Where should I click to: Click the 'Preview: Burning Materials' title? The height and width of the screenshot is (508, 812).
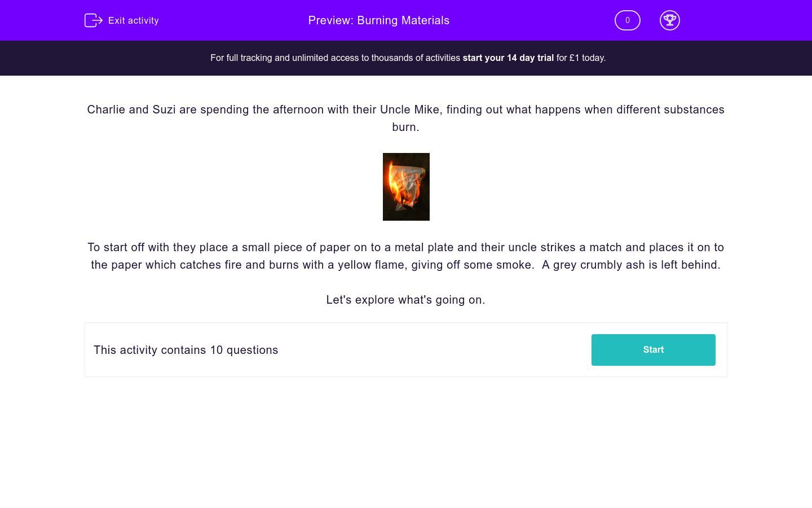pos(378,20)
